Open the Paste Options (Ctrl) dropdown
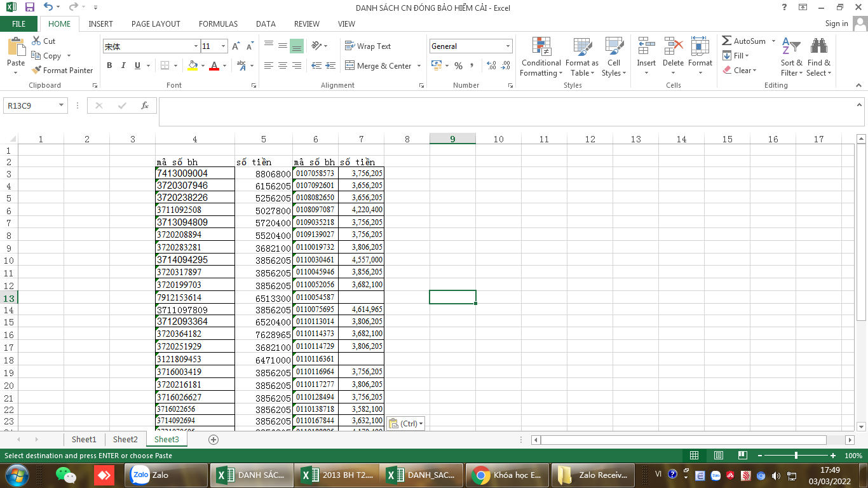The height and width of the screenshot is (488, 868). [405, 424]
